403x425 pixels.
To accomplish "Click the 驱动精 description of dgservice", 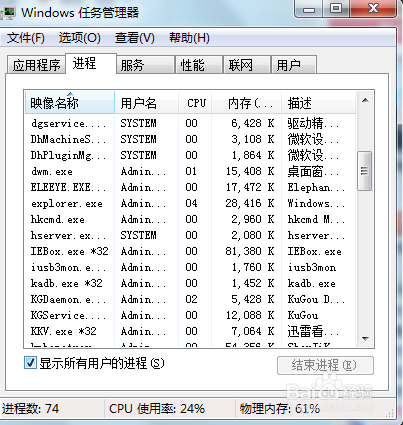I will point(313,123).
